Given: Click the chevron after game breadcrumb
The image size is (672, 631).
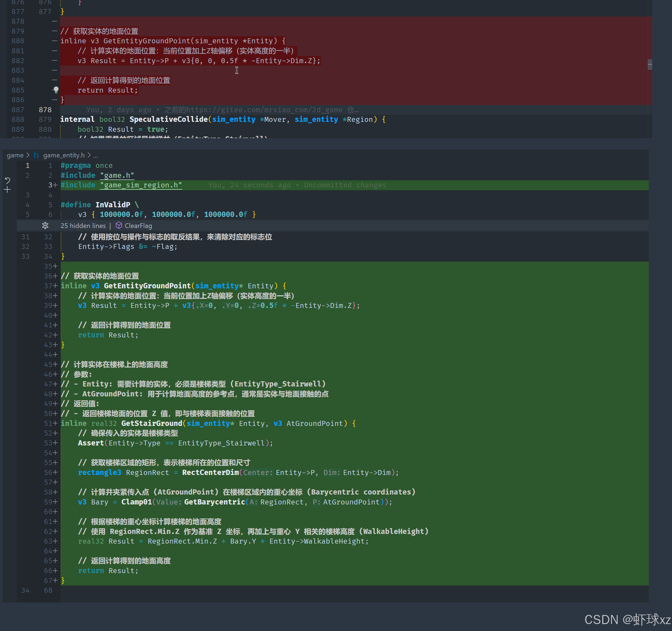Looking at the screenshot, I should 28,155.
